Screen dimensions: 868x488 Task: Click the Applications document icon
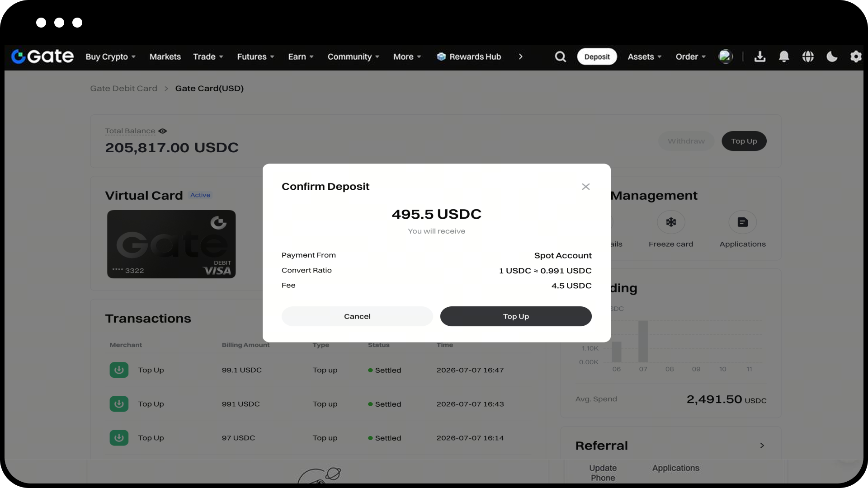click(x=742, y=222)
